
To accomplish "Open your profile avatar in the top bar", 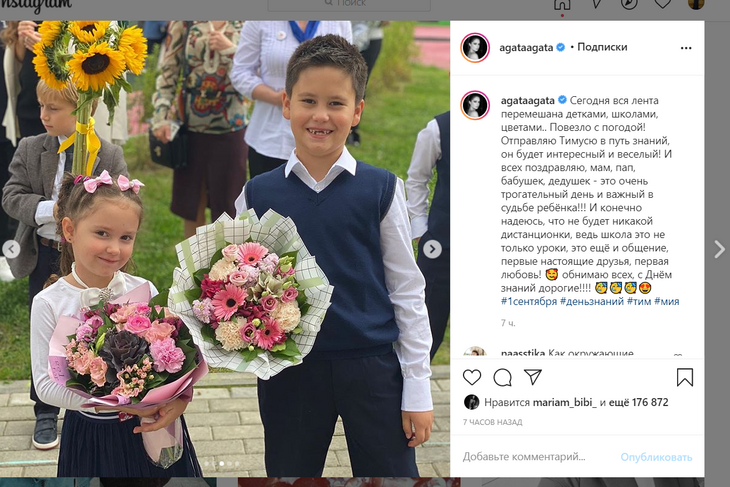I will click(x=696, y=4).
